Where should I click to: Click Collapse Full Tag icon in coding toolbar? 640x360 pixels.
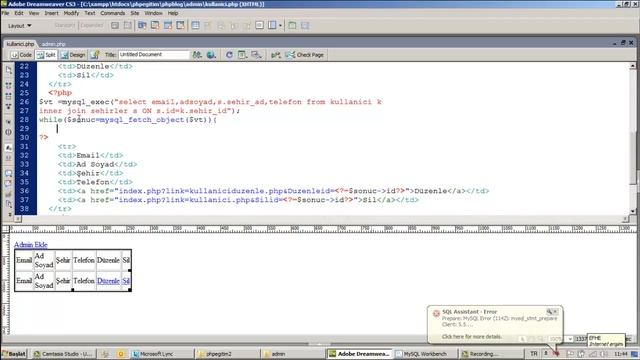click(9, 86)
